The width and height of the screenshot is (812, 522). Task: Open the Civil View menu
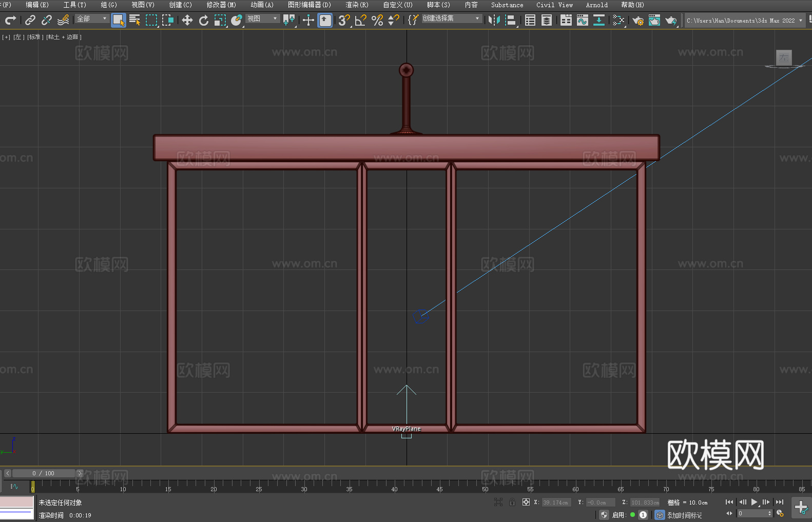554,5
